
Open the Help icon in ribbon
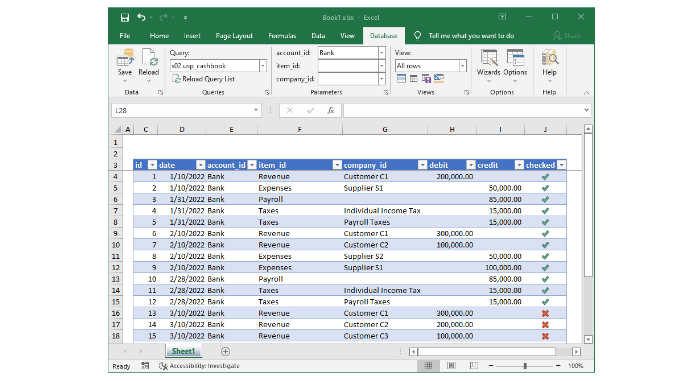click(x=550, y=64)
